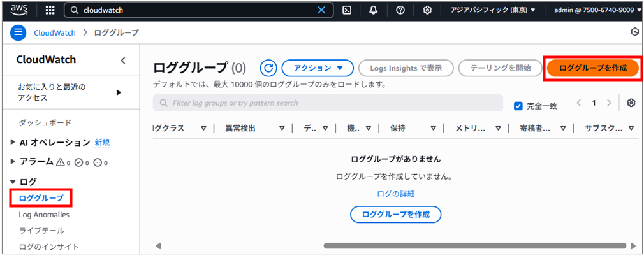Click the ロググループ breadcrumb text
The width and height of the screenshot is (644, 258).
click(116, 33)
